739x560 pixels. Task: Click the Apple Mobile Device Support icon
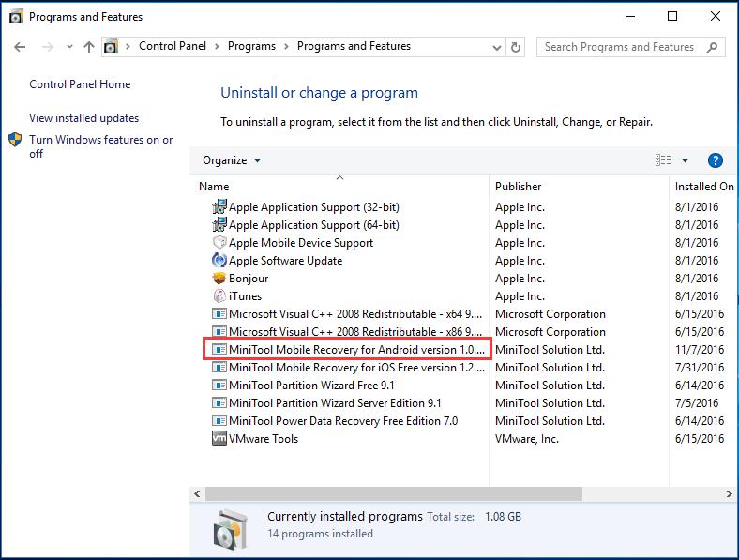pyautogui.click(x=219, y=243)
